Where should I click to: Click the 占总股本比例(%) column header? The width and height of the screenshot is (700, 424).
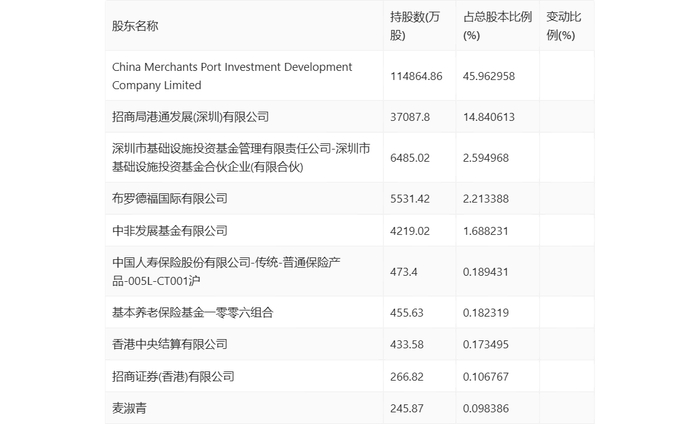pyautogui.click(x=494, y=26)
